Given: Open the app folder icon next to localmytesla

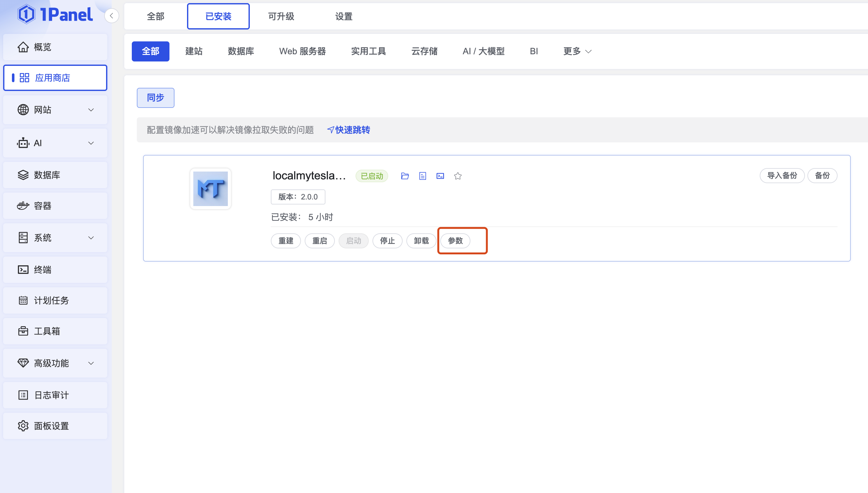Looking at the screenshot, I should pos(405,176).
